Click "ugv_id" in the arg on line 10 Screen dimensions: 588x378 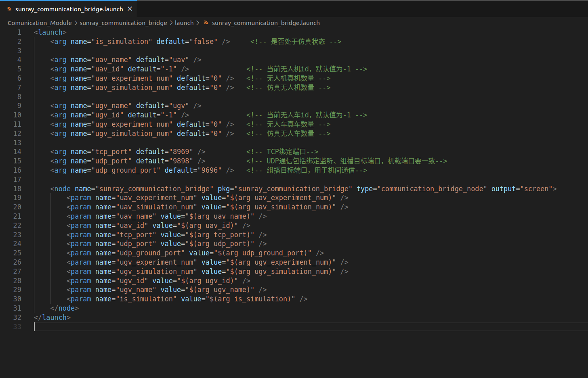pyautogui.click(x=107, y=115)
